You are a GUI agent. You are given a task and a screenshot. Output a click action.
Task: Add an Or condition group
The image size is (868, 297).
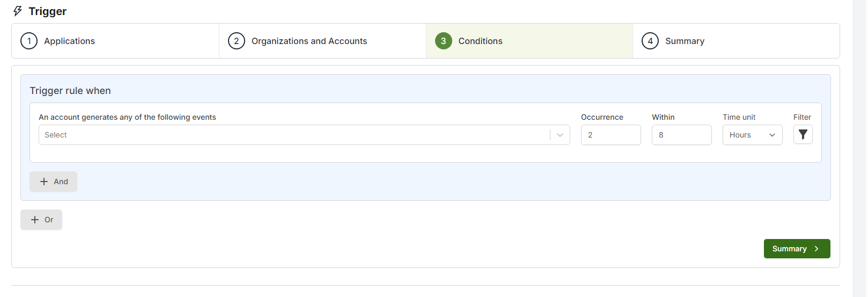(41, 220)
